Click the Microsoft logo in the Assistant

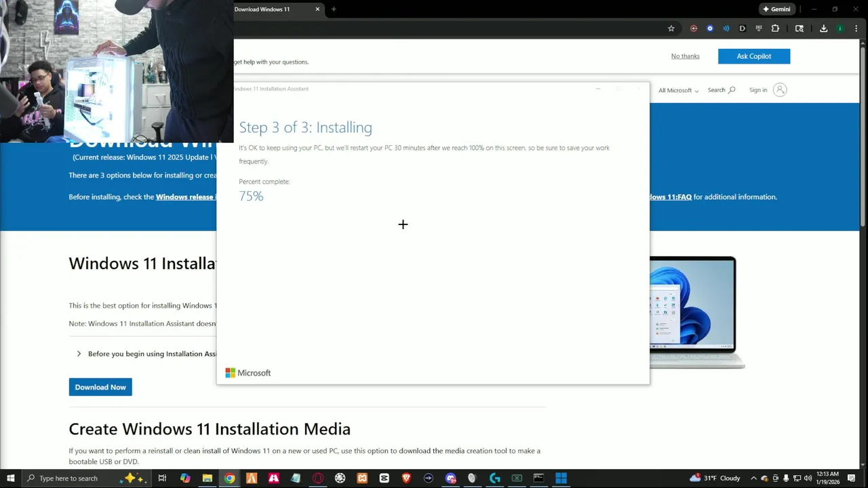point(248,373)
